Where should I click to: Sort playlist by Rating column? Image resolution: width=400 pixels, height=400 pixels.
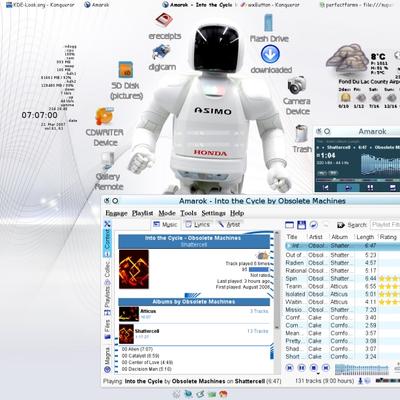(x=389, y=237)
